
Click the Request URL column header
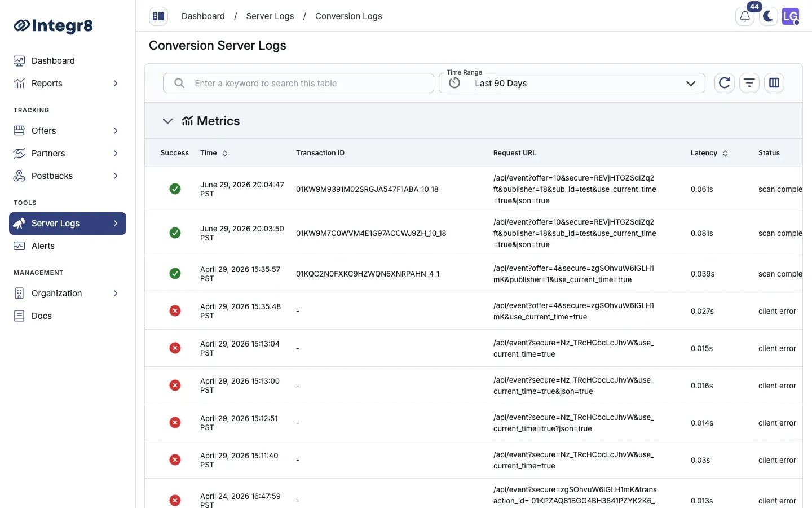[x=515, y=153]
